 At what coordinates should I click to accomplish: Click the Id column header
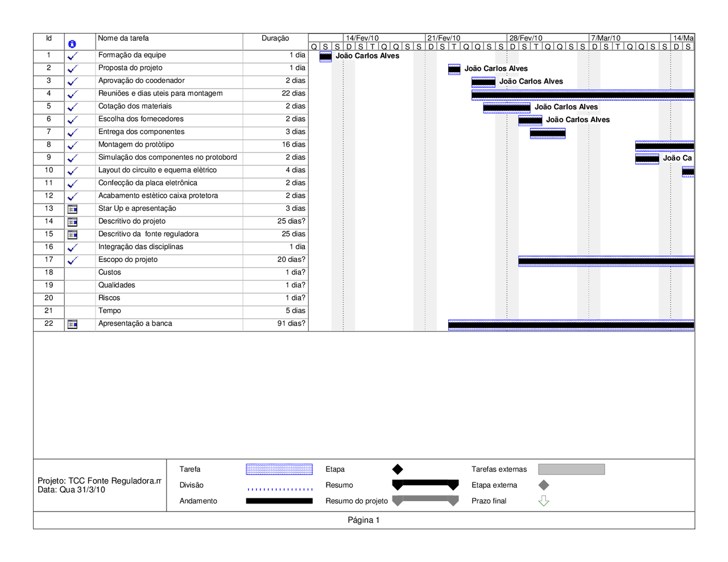48,39
